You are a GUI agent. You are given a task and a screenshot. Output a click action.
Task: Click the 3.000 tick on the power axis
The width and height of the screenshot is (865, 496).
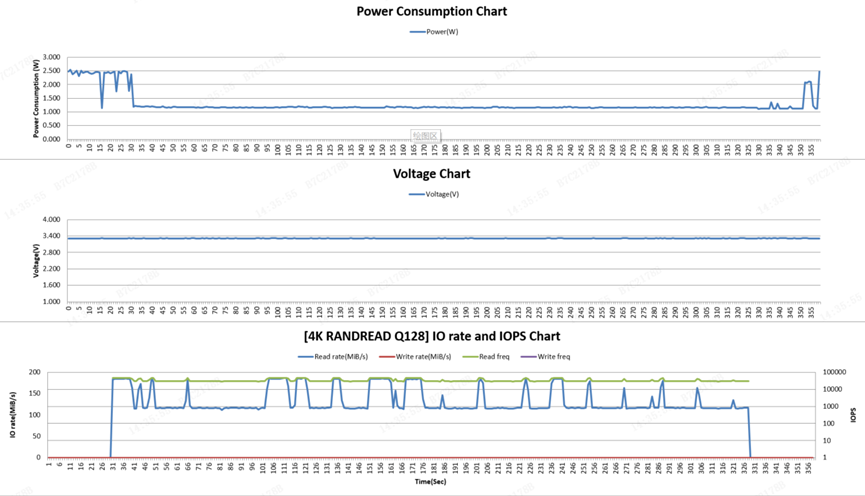coord(51,57)
